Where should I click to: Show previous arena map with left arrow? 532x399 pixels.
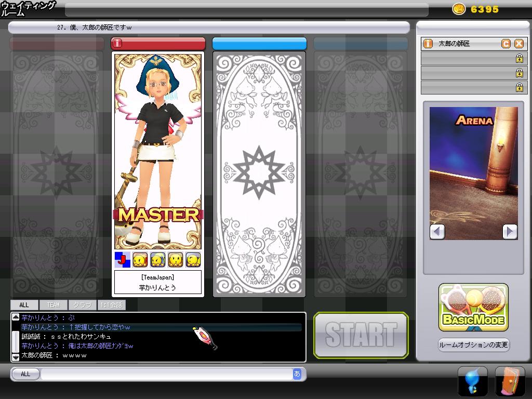[x=437, y=231]
